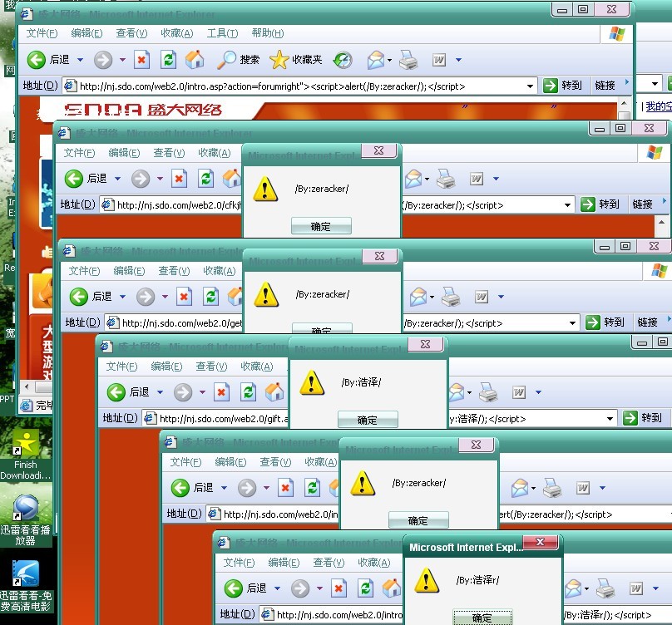Open Back history dropdown in forumright window
The image size is (672, 625).
point(80,60)
